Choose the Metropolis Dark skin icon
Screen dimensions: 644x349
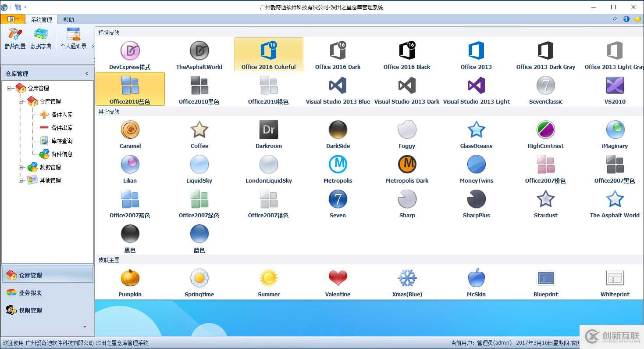click(x=407, y=168)
